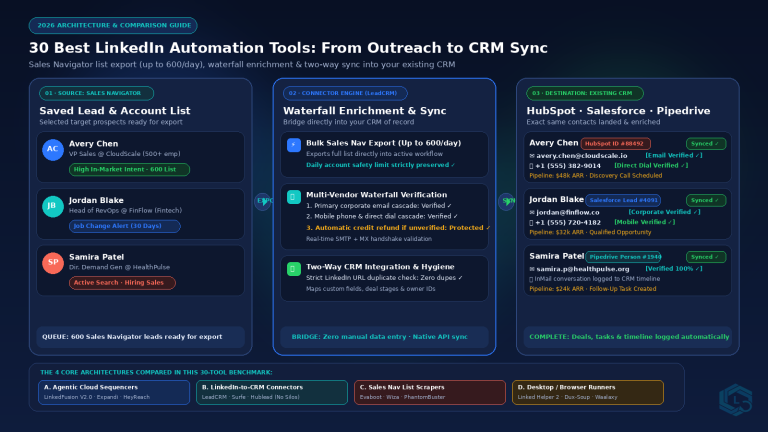Open the C. Sales Nav List Scrapers card
Image resolution: width=768 pixels, height=432 pixels.
point(430,392)
